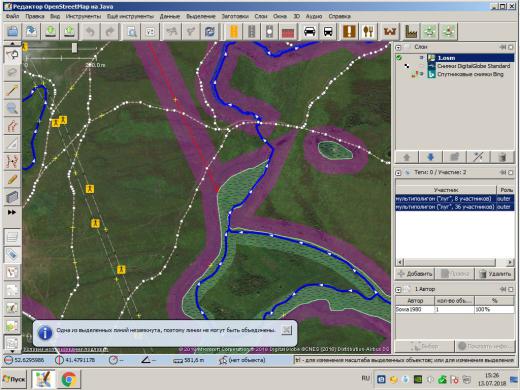520x390 pixels.
Task: Click the Open file folder icon
Action: coord(13,32)
